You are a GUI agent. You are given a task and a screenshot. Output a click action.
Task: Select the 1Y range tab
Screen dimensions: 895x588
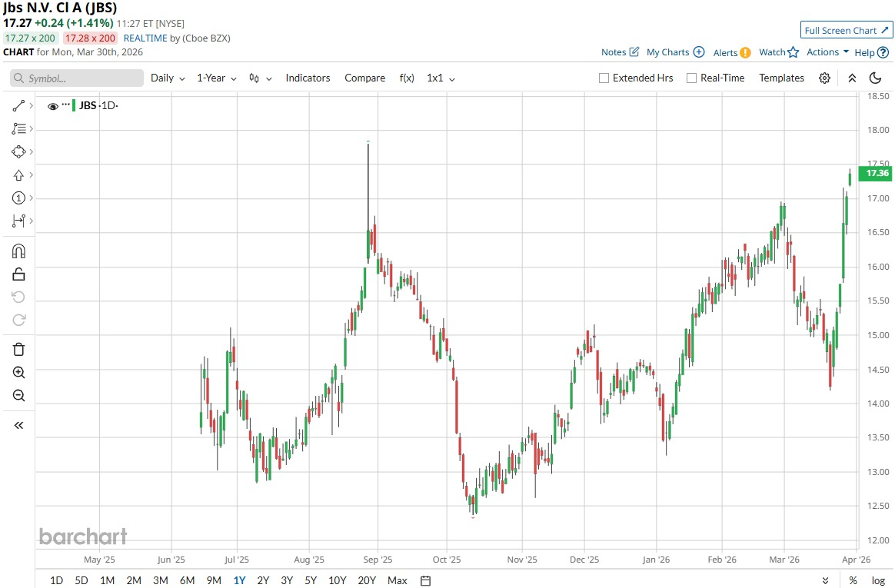(x=239, y=580)
